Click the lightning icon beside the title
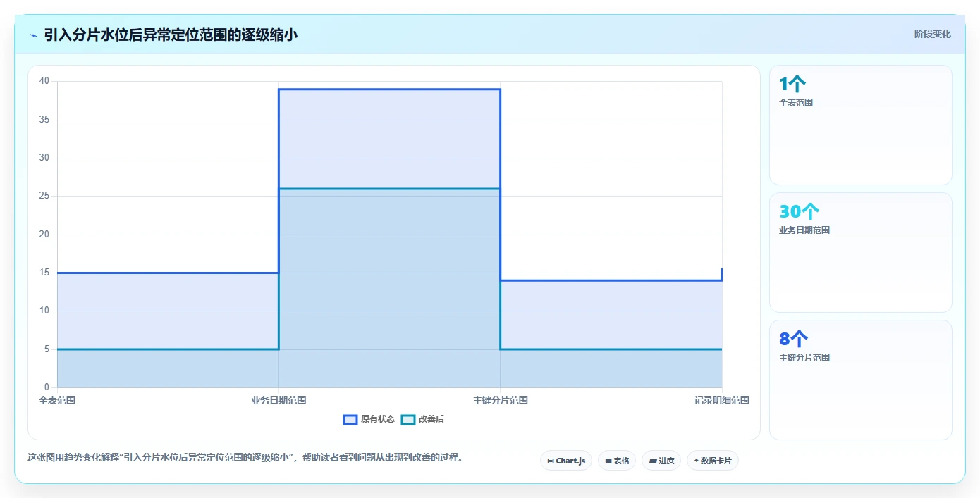This screenshot has width=980, height=498. pyautogui.click(x=33, y=35)
